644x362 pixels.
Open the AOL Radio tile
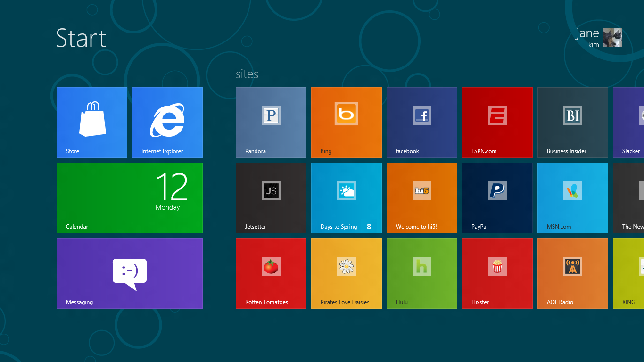573,273
